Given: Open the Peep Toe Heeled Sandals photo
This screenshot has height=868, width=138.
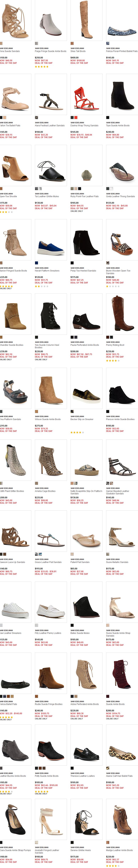Looking at the screenshot, I should point(86,240).
